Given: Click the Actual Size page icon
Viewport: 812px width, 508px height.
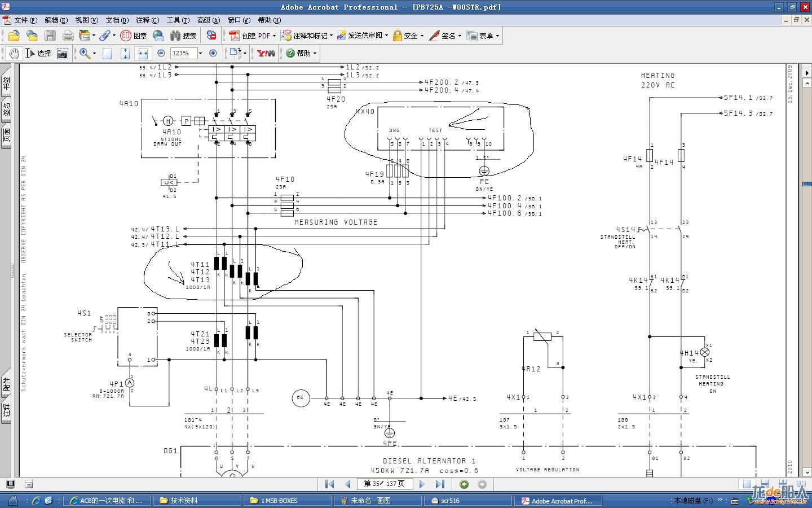Looking at the screenshot, I should pyautogui.click(x=107, y=53).
